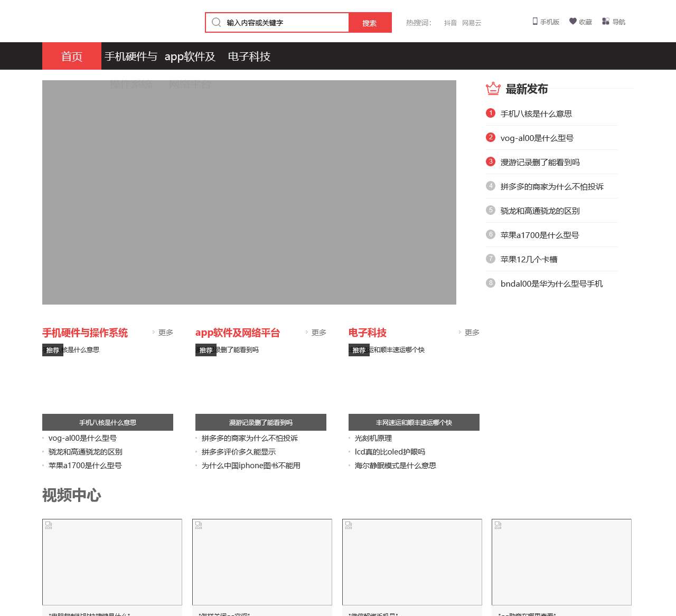Screen dimensions: 676x616
Task: Open the 光刻机原理 article link
Action: click(373, 438)
